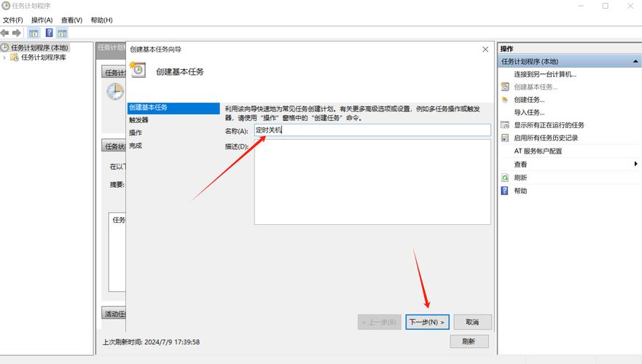
Task: Click the 上次刷新时间 status text
Action: (151, 342)
